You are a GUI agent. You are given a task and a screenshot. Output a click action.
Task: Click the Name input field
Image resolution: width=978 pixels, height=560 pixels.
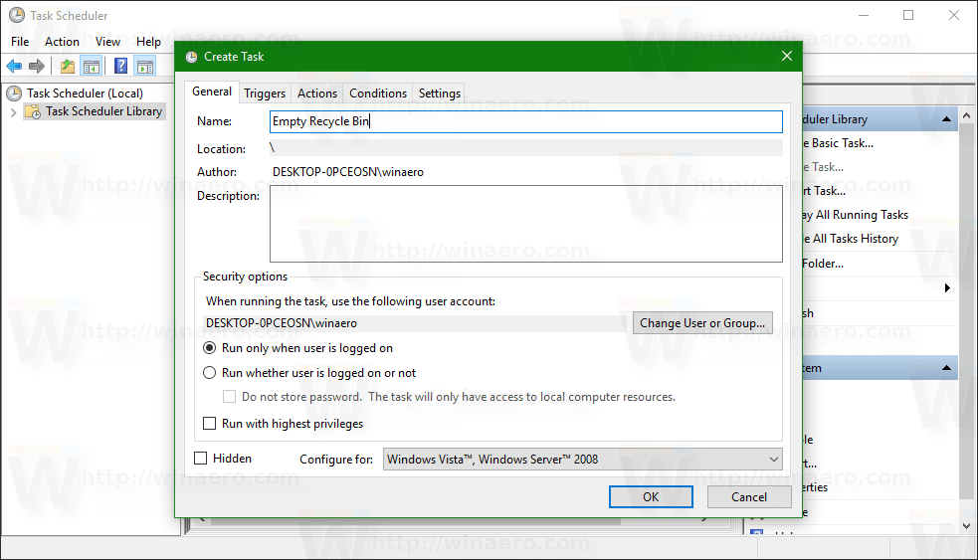coord(525,121)
